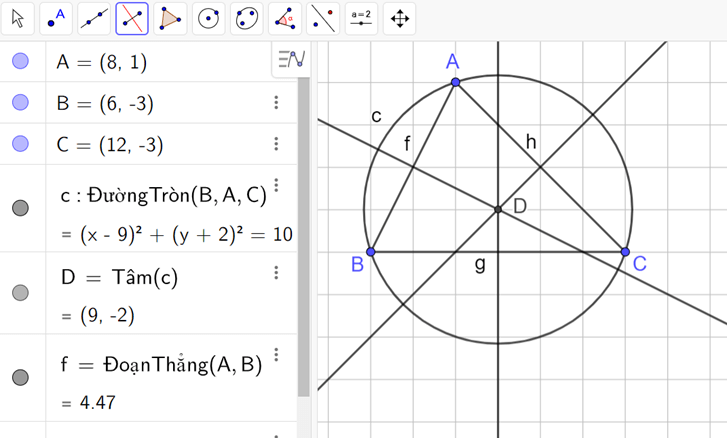Image resolution: width=727 pixels, height=438 pixels.
Task: Select the Point tool
Action: pos(57,18)
